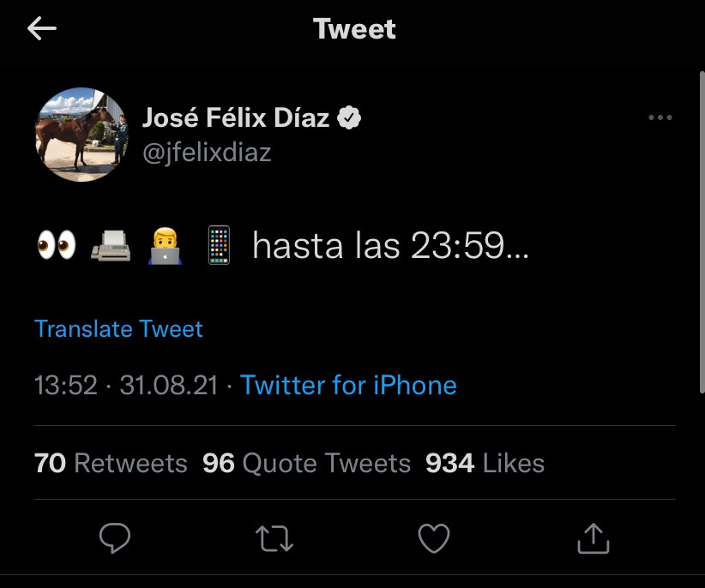Open the three-dot more options menu
705x588 pixels.
click(x=660, y=118)
